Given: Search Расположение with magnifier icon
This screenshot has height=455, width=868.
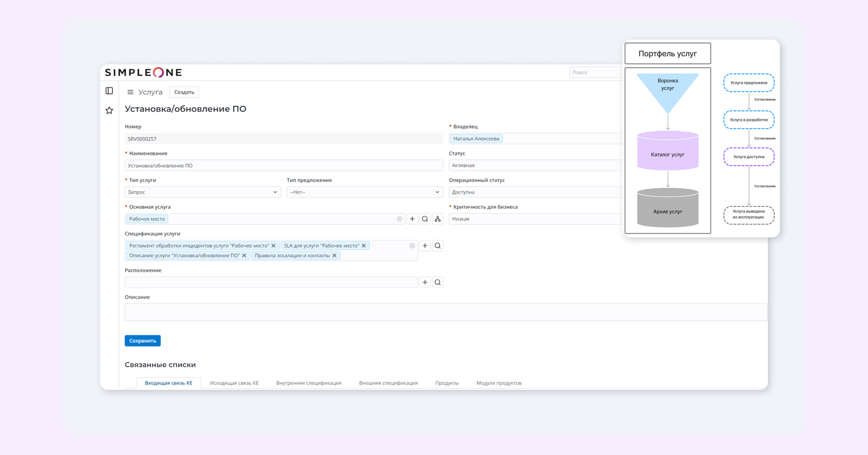Looking at the screenshot, I should point(437,282).
